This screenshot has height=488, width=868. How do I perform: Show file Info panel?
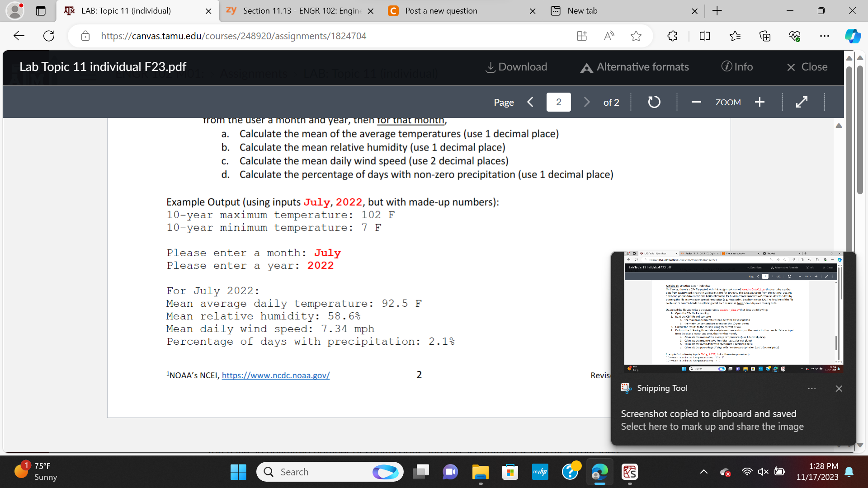pyautogui.click(x=737, y=67)
